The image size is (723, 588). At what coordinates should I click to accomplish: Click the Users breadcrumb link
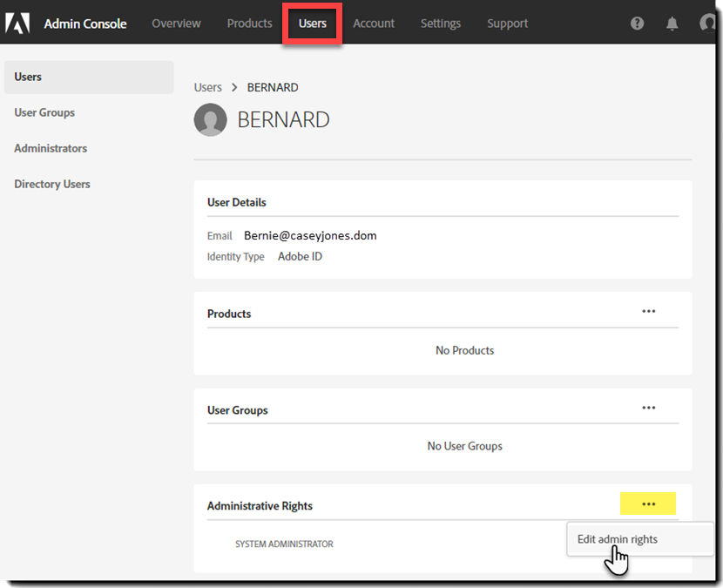tap(207, 87)
